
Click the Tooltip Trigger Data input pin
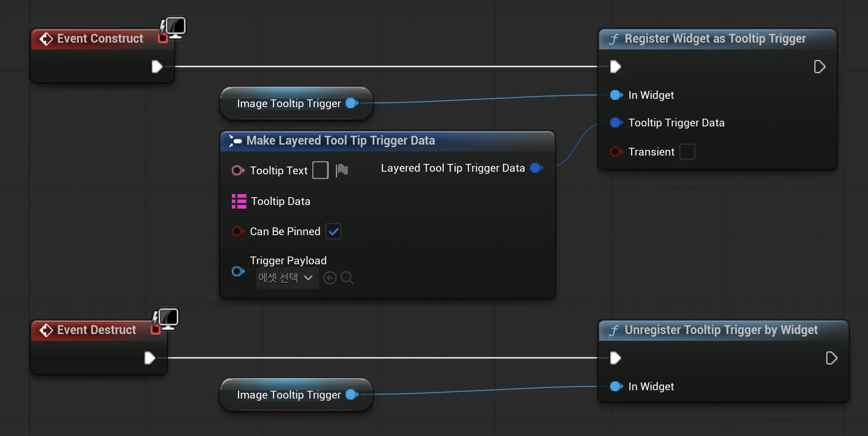coord(616,123)
